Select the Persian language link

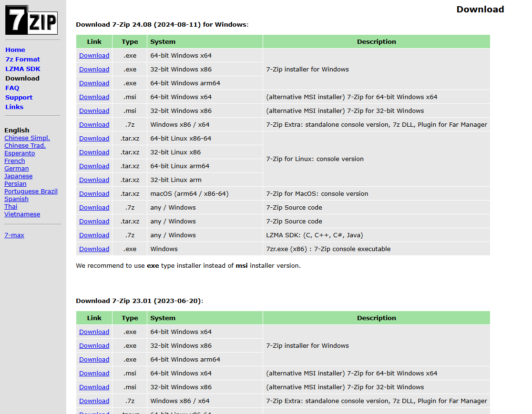15,184
